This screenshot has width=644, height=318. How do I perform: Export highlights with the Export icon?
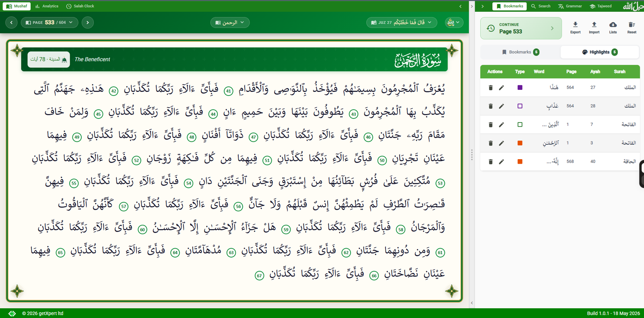pyautogui.click(x=575, y=27)
